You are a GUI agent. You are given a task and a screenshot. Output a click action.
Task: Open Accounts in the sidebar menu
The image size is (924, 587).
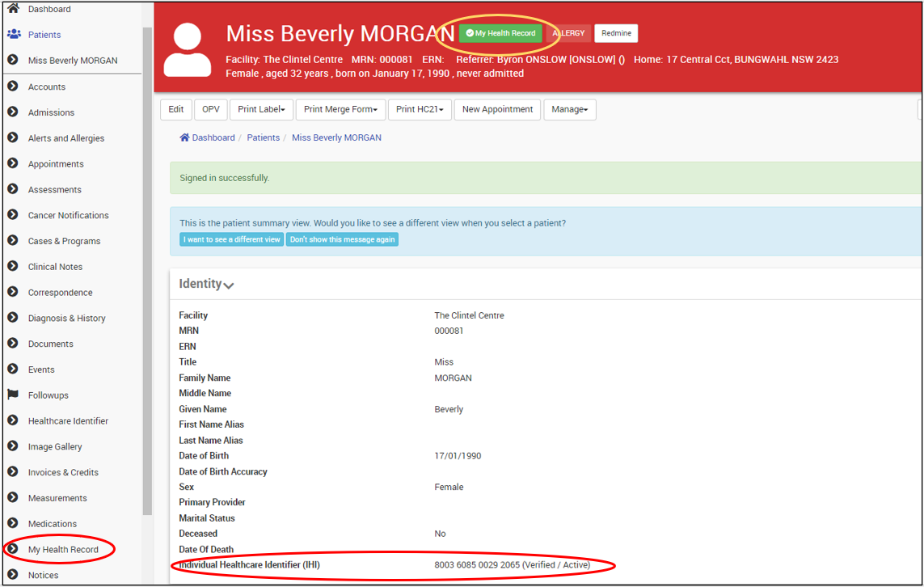point(47,87)
